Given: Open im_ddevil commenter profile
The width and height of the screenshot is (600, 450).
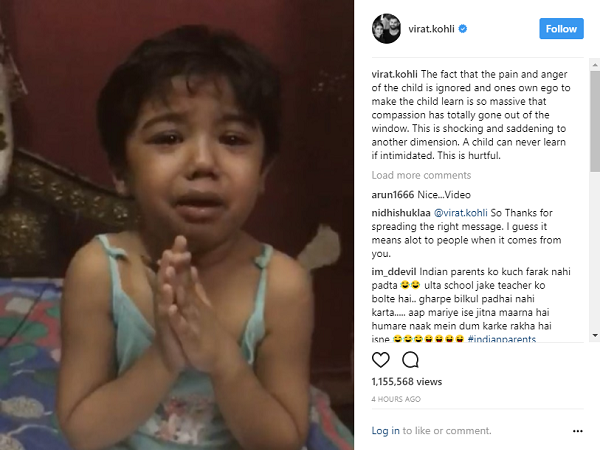Looking at the screenshot, I should point(394,272).
